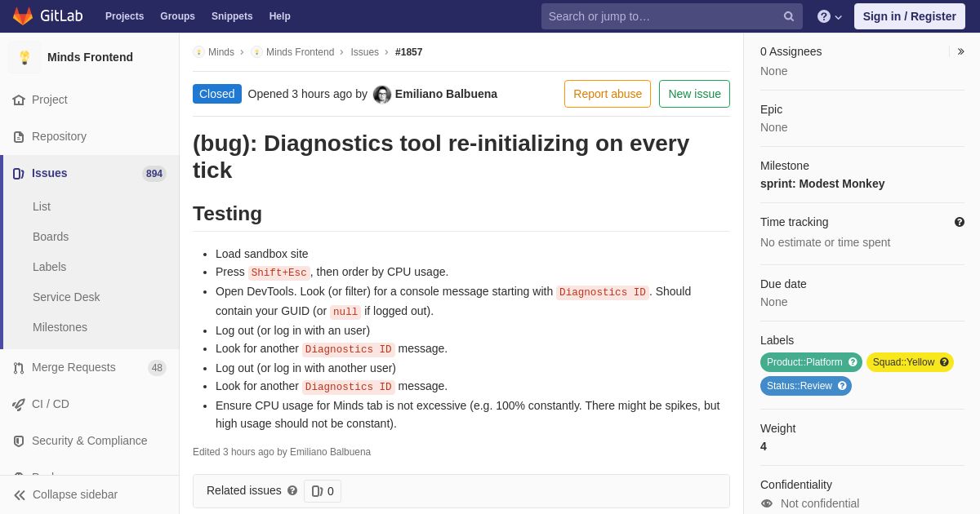Image resolution: width=980 pixels, height=514 pixels.
Task: Click the Testing heading
Action: [x=227, y=214]
